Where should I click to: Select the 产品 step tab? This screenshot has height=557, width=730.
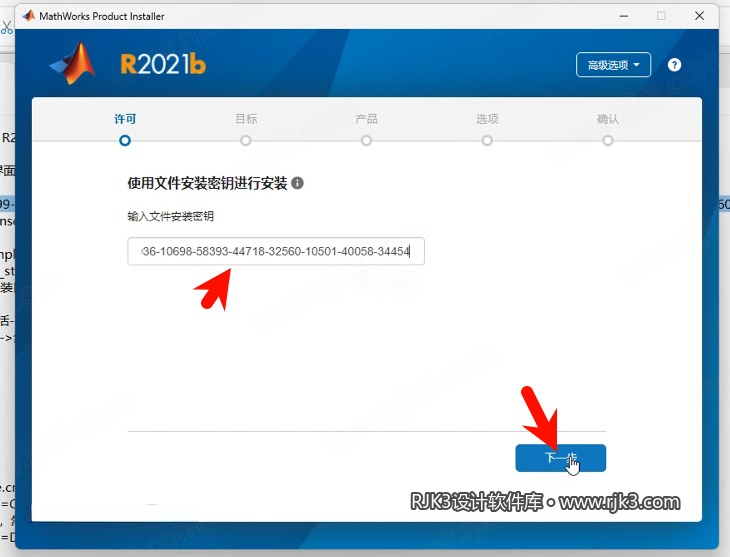(366, 119)
